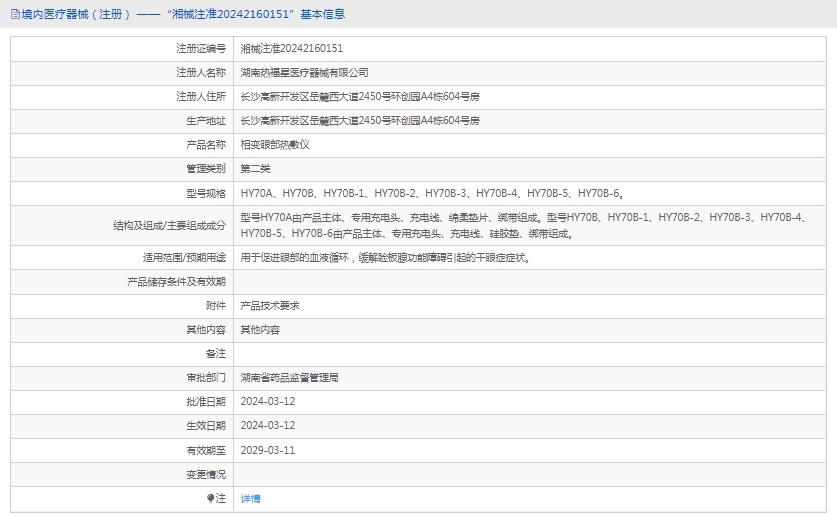
Task: Click the 注册人住所 address value
Action: coord(360,96)
